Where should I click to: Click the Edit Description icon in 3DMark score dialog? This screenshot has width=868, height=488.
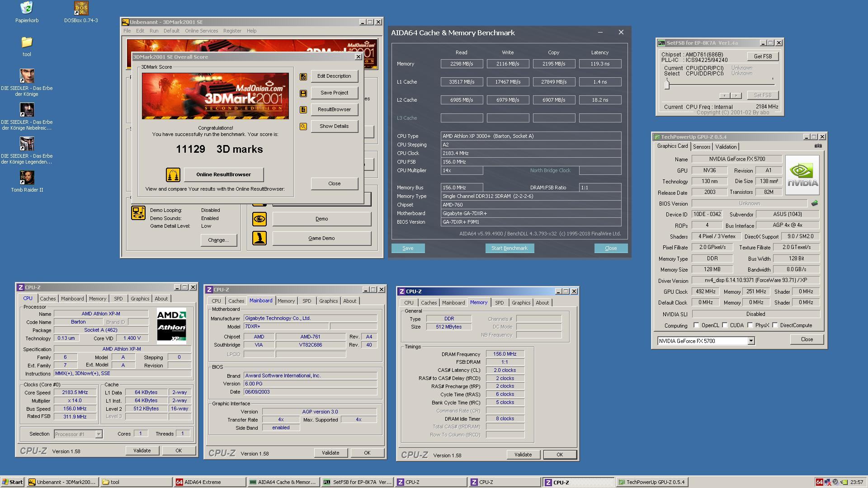coord(303,76)
